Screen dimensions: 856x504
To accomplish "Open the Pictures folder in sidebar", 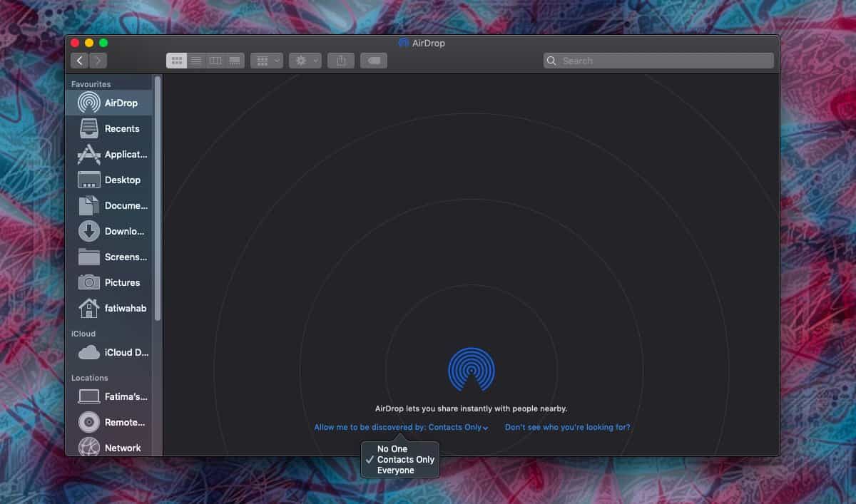I will tap(109, 282).
